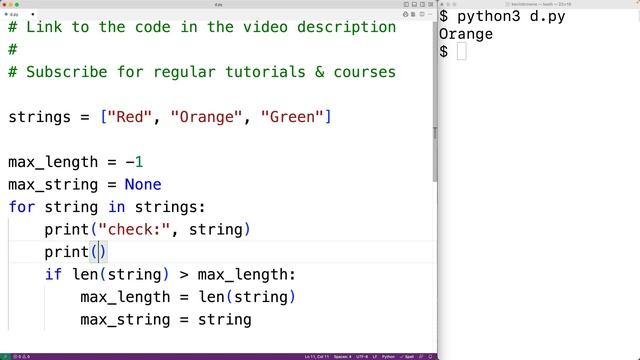The width and height of the screenshot is (640, 360).
Task: Open the more actions ellipsis in editor toolbar
Action: 430,14
